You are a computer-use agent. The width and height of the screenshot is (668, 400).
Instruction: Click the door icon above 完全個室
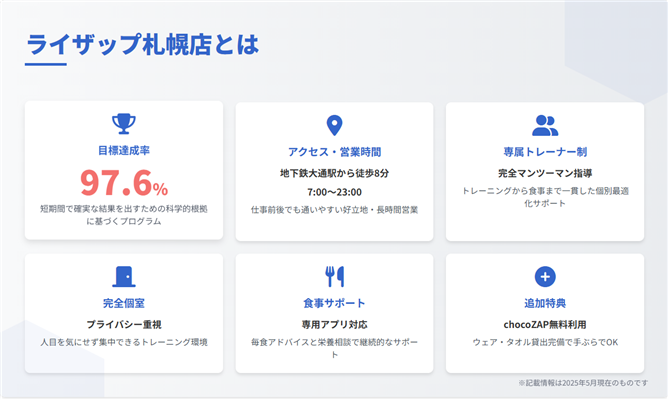(124, 277)
